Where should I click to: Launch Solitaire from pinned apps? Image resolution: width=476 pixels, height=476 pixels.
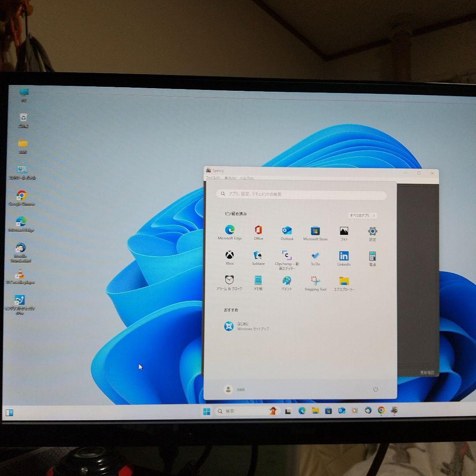[x=258, y=255]
